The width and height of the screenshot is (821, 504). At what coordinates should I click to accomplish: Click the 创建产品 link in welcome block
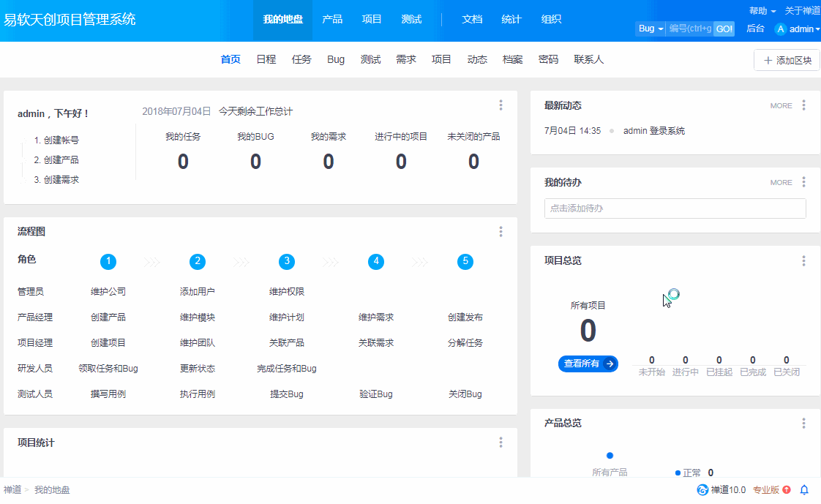pos(61,160)
